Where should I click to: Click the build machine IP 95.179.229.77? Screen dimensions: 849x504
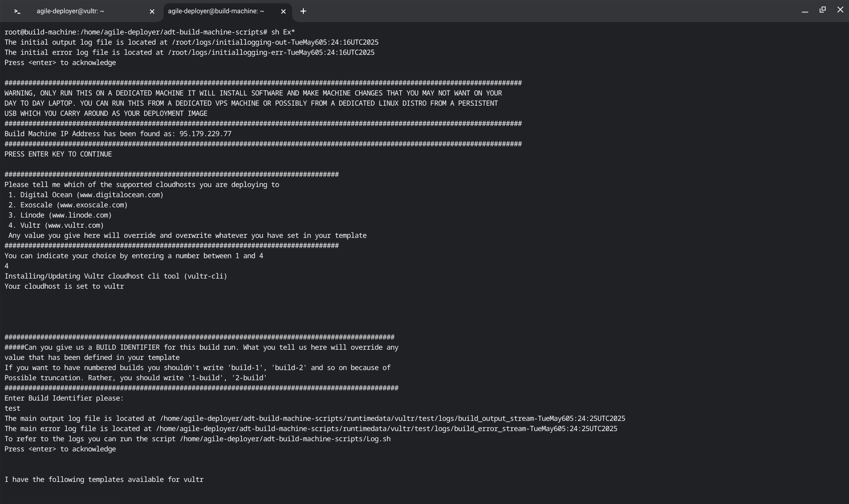pyautogui.click(x=205, y=134)
